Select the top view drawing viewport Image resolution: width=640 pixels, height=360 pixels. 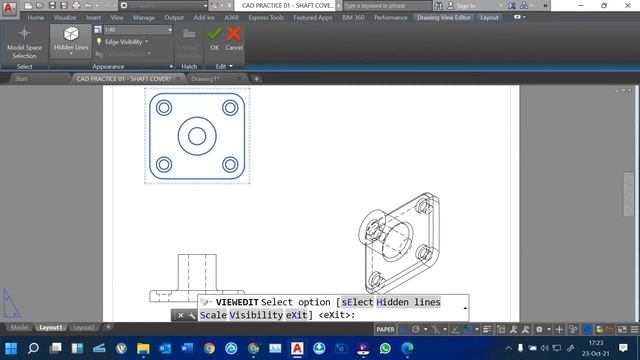coord(197,136)
